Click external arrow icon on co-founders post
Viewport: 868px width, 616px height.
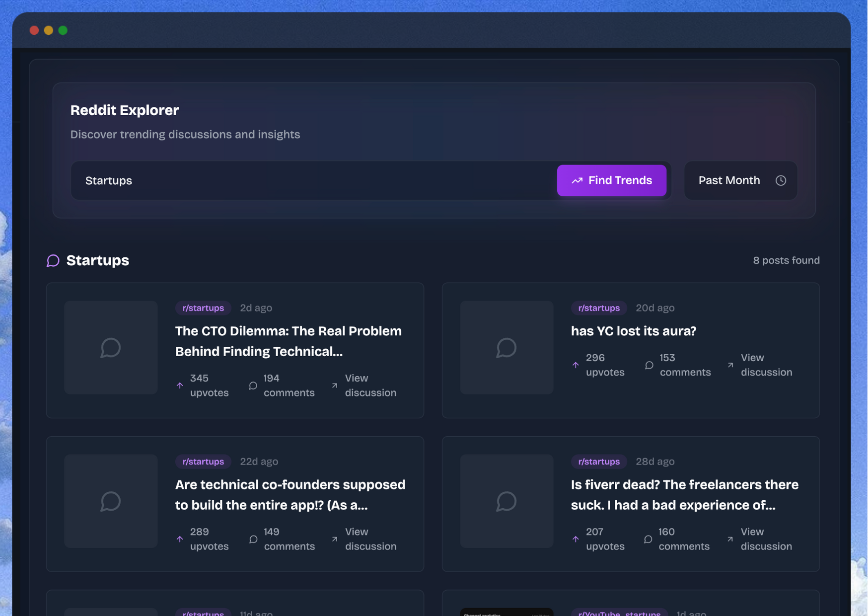(x=335, y=539)
